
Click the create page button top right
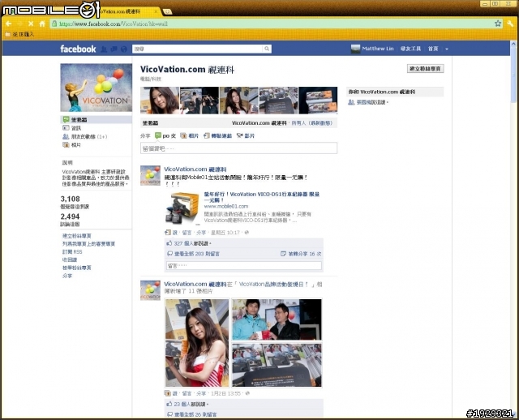425,68
